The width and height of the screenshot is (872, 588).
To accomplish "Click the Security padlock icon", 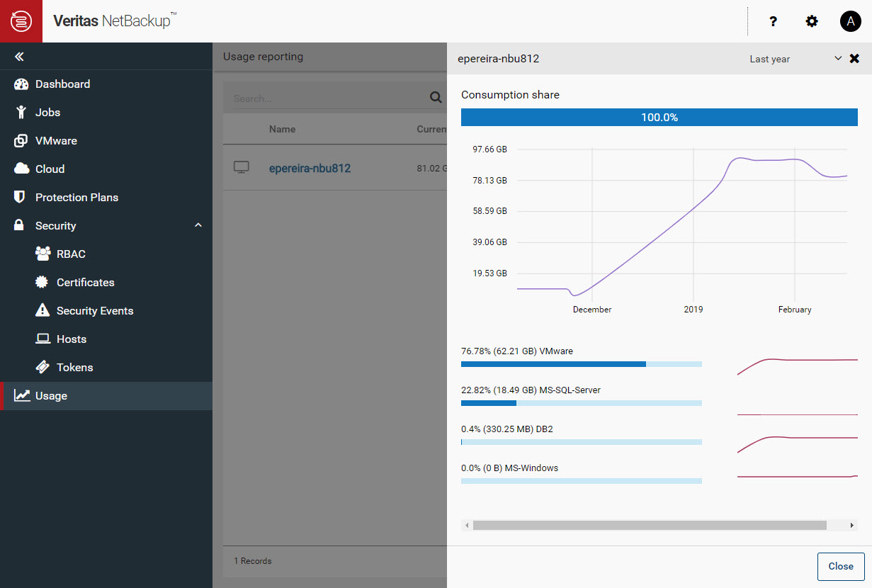I will click(x=21, y=226).
